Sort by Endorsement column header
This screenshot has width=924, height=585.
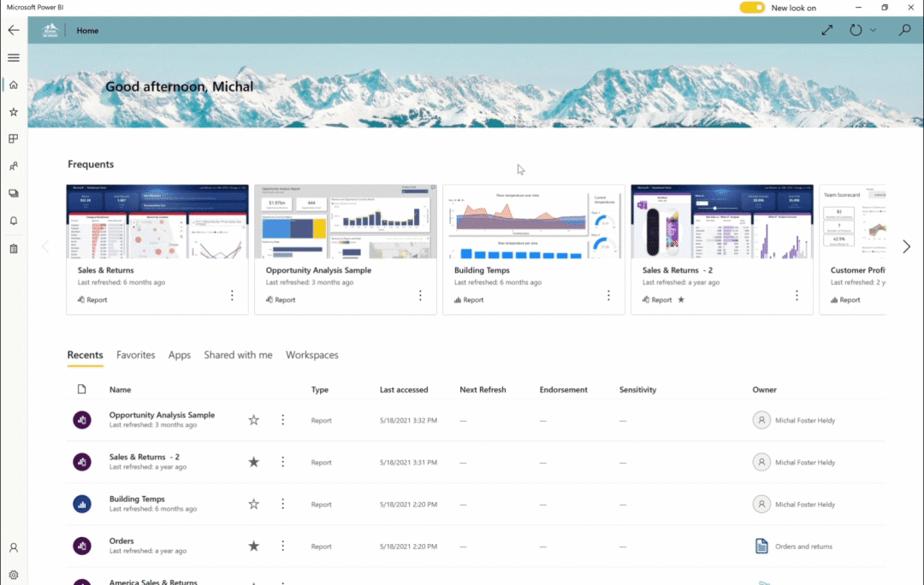point(563,389)
